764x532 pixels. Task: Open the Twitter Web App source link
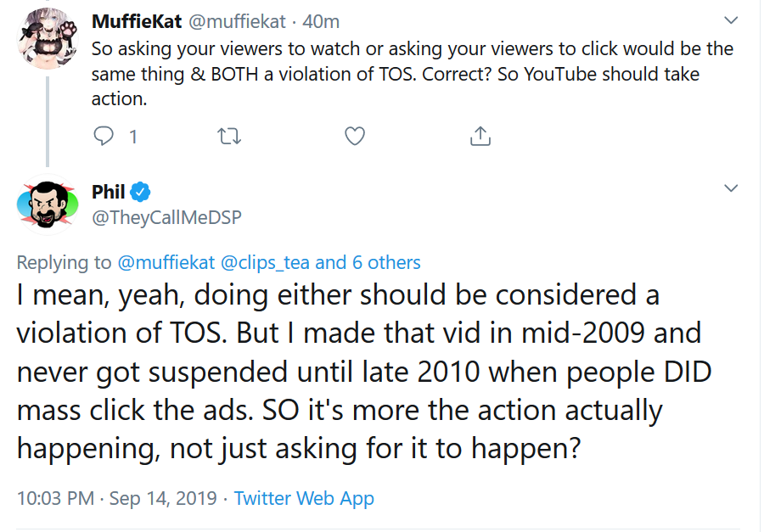pos(304,498)
